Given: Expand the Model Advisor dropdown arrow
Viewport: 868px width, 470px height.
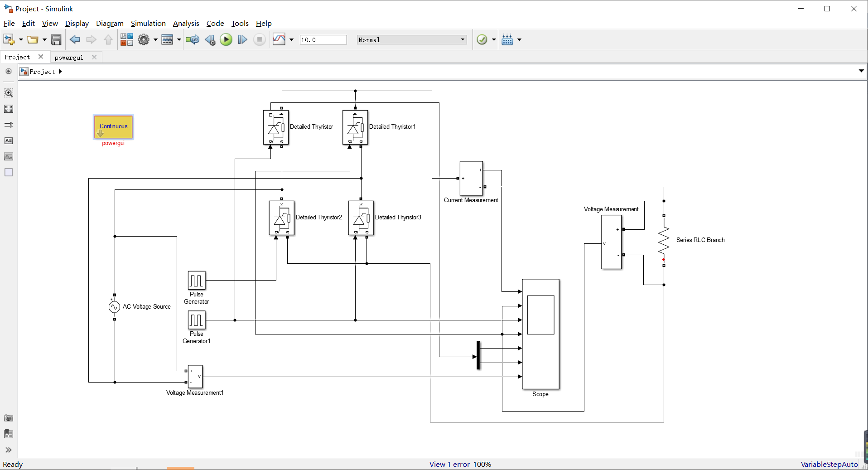Looking at the screenshot, I should (x=494, y=40).
